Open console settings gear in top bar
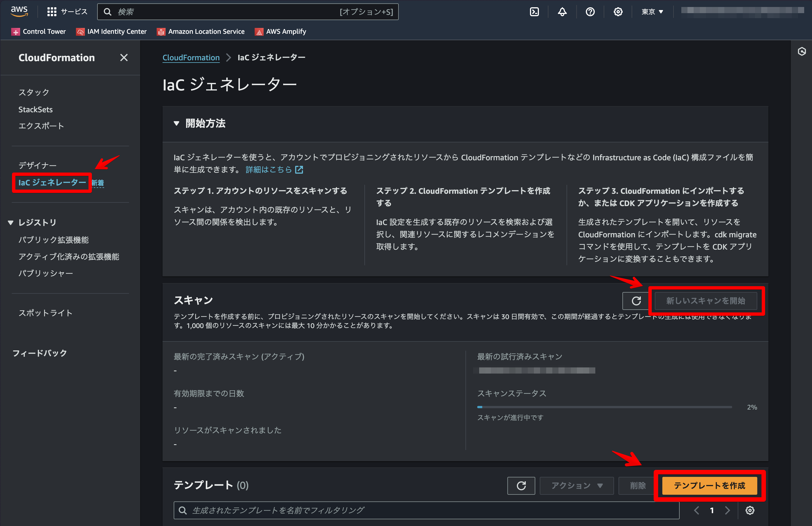The height and width of the screenshot is (526, 812). (618, 12)
